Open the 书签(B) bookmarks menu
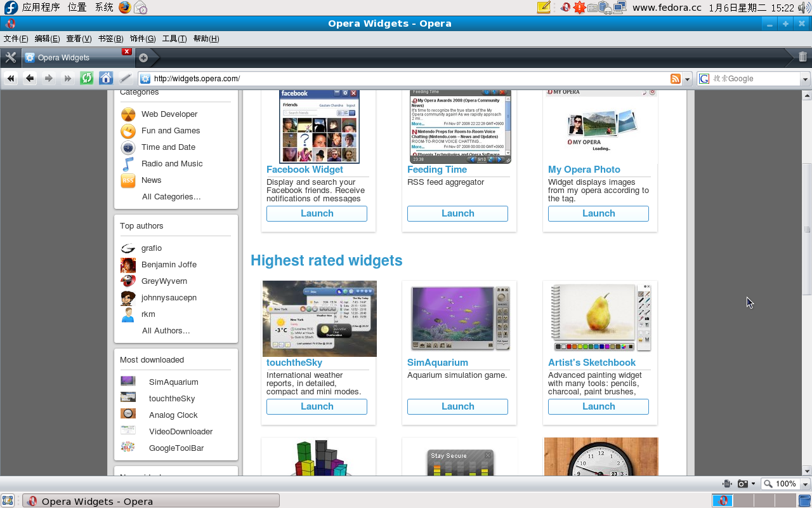812x508 pixels. [x=110, y=39]
